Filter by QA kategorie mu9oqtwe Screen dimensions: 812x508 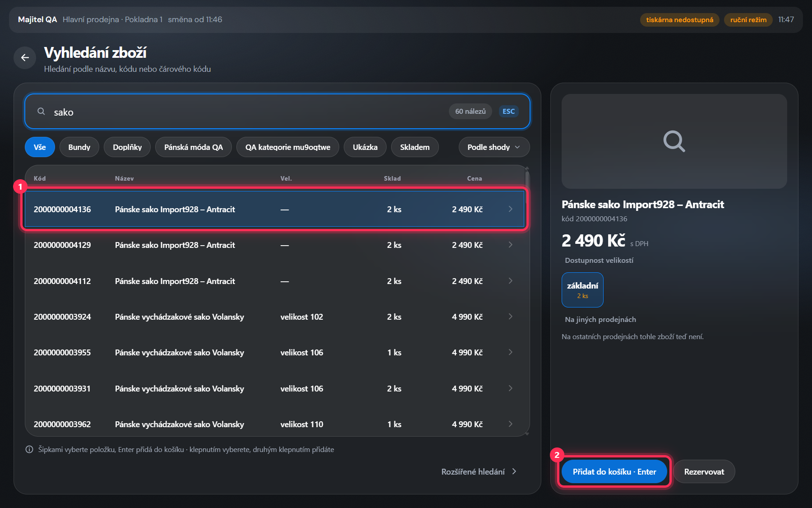coord(288,147)
